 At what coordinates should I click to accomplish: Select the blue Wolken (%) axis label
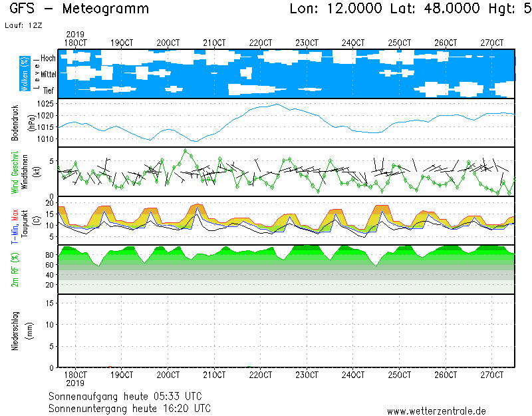click(x=25, y=73)
